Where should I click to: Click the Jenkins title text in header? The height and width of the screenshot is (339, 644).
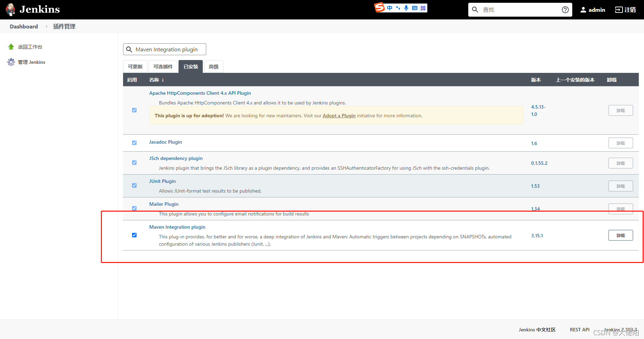pos(40,9)
